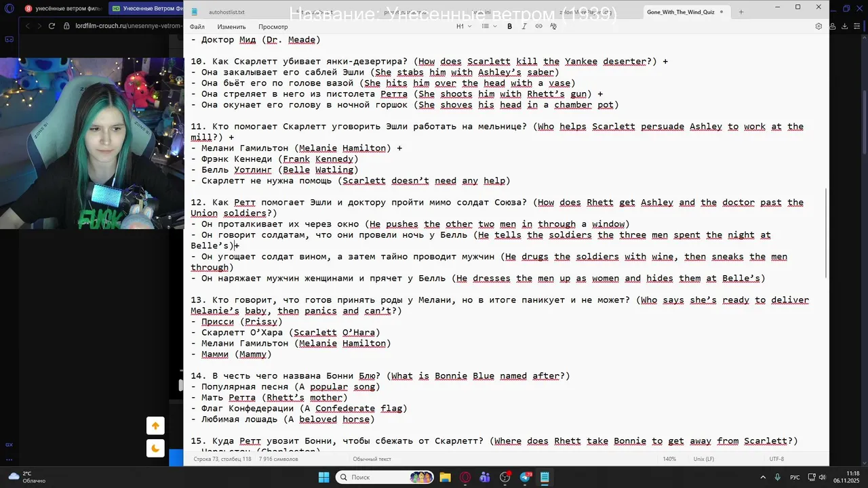
Task: Open the weather widget showing 2°C Облачно
Action: click(x=27, y=477)
